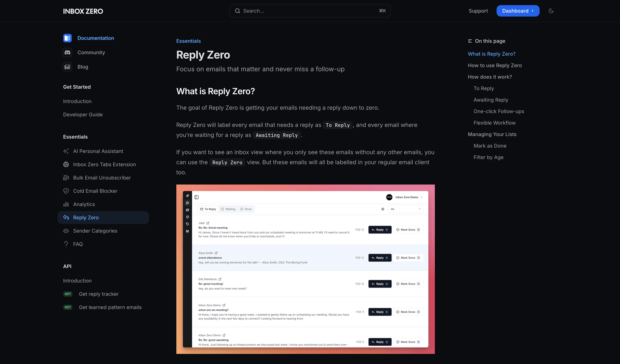Viewport: 620px width, 364px height.
Task: Click Sender Categories icon in sidebar
Action: (66, 231)
